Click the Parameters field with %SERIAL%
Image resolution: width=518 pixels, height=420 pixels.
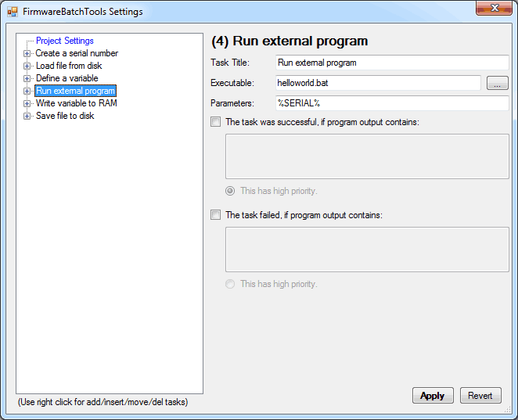392,103
